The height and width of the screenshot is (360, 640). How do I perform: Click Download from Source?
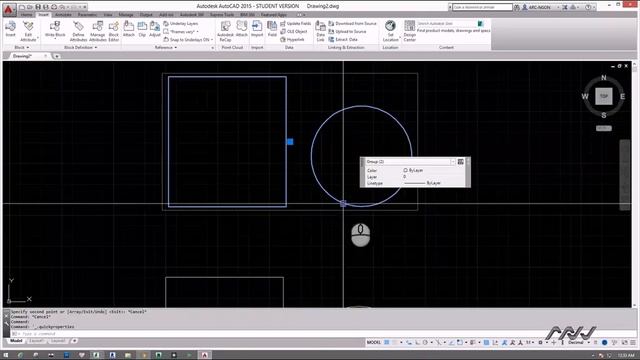coord(353,24)
